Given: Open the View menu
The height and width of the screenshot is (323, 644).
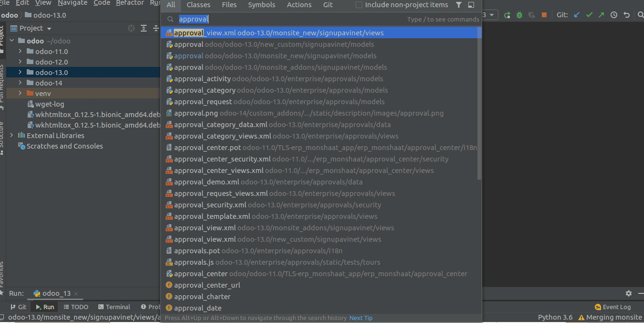Looking at the screenshot, I should [x=43, y=3].
